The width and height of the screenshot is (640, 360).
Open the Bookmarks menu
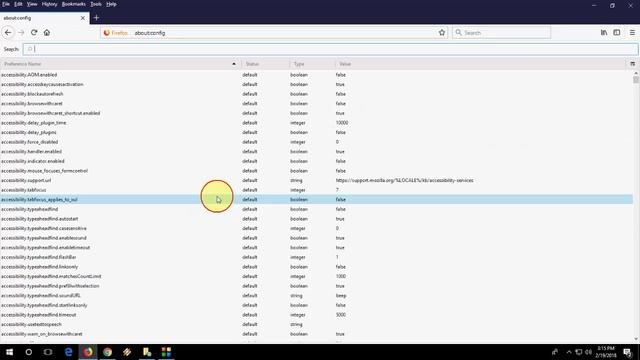[x=73, y=4]
